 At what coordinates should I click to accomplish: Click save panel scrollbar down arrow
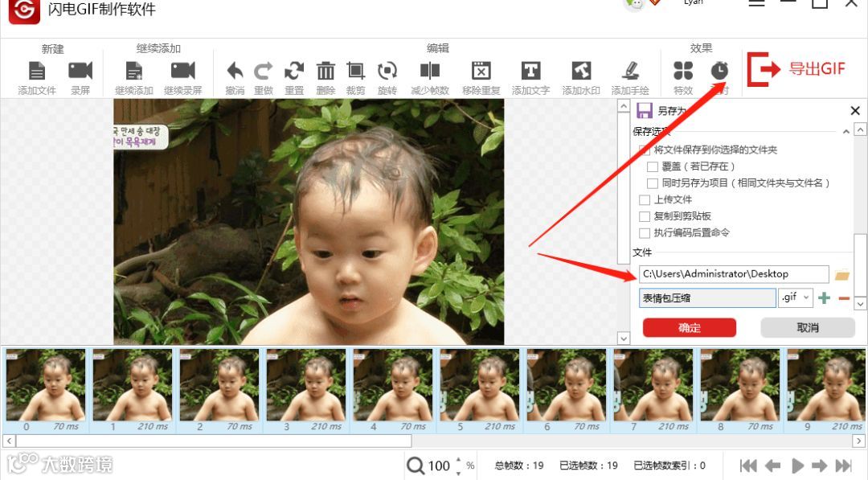[x=860, y=303]
